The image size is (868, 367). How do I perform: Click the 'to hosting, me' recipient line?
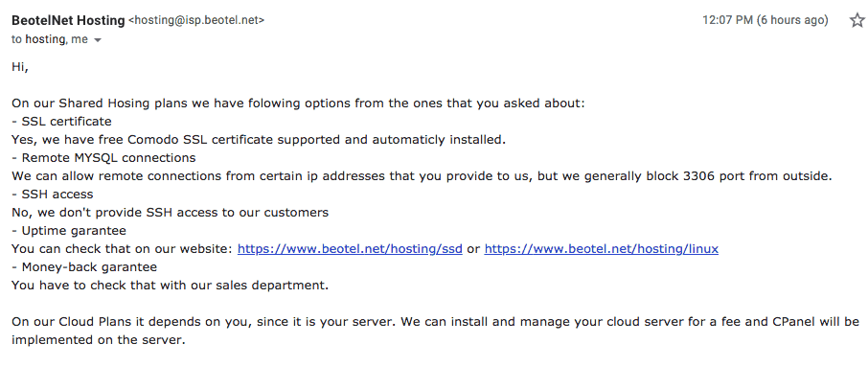tap(49, 40)
